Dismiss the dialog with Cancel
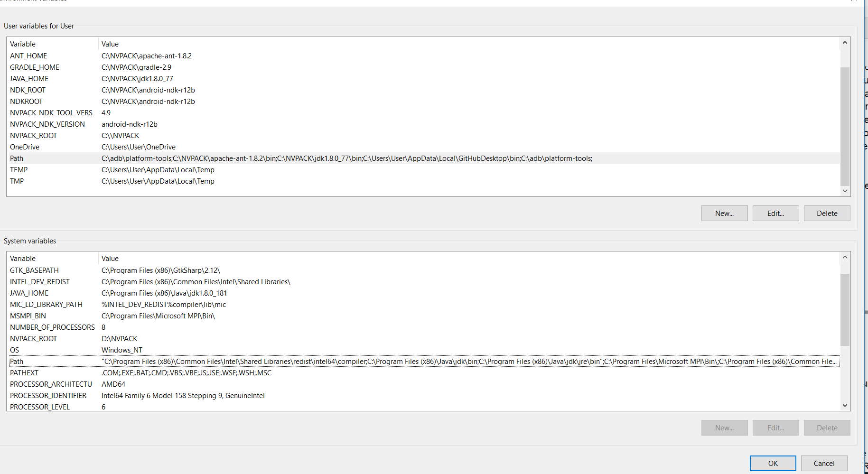This screenshot has width=868, height=474. [x=824, y=463]
